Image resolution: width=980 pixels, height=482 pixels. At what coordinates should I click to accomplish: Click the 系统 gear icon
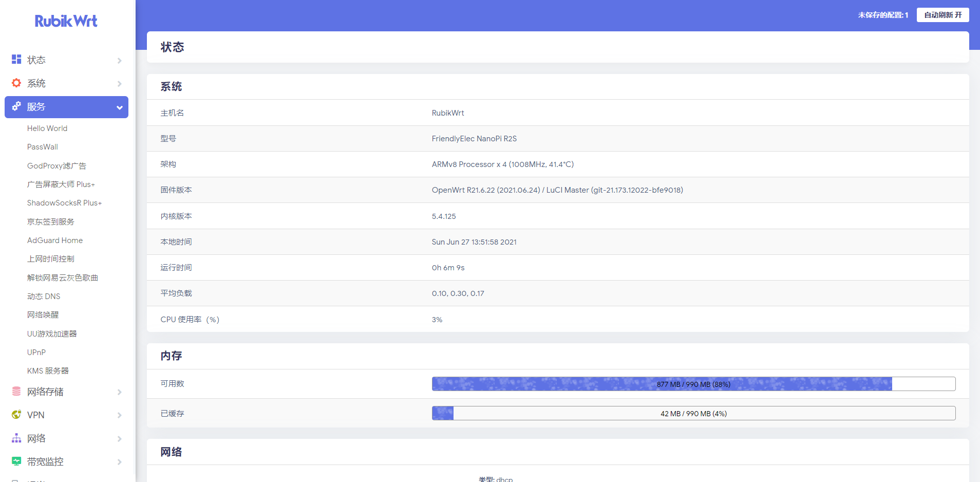click(15, 83)
